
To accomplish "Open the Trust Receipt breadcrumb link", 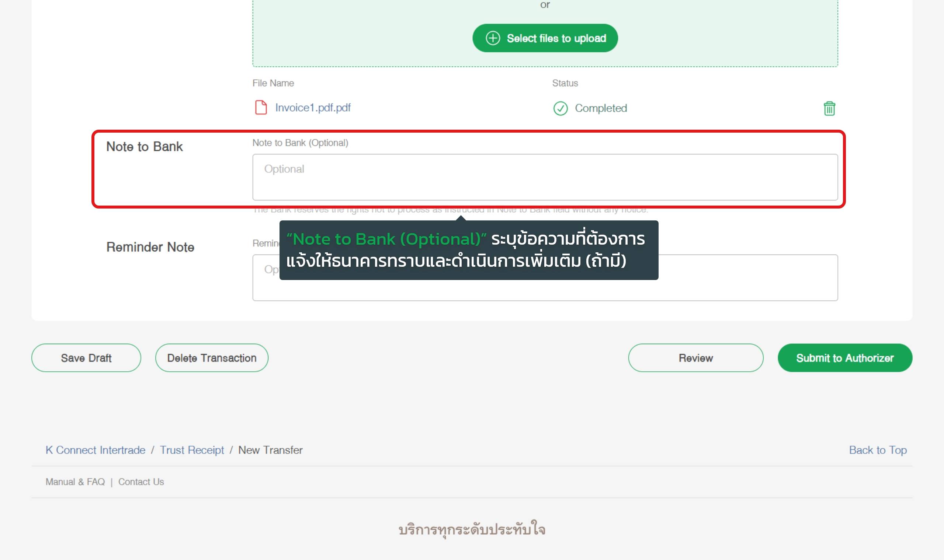I will pos(192,450).
